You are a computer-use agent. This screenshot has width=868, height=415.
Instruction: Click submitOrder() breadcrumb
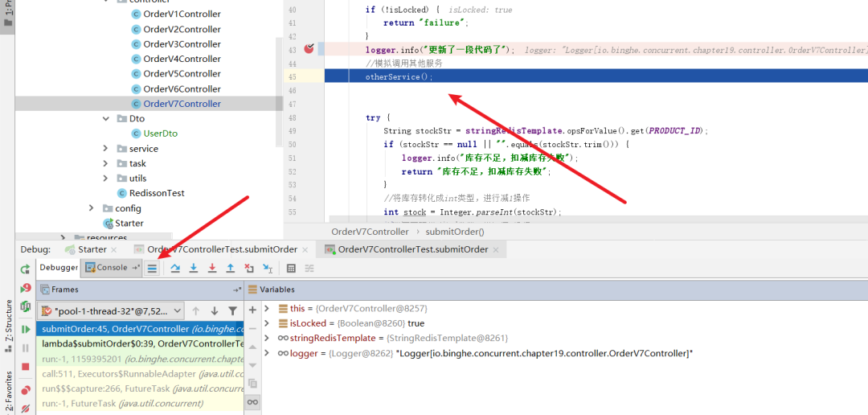click(x=454, y=232)
